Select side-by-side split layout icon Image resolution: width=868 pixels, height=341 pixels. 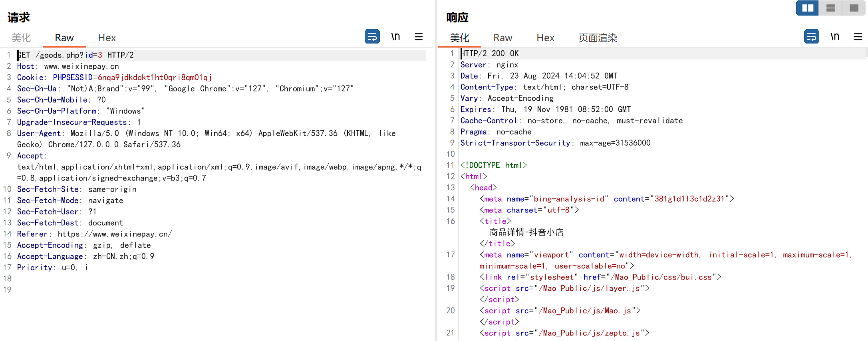point(807,8)
